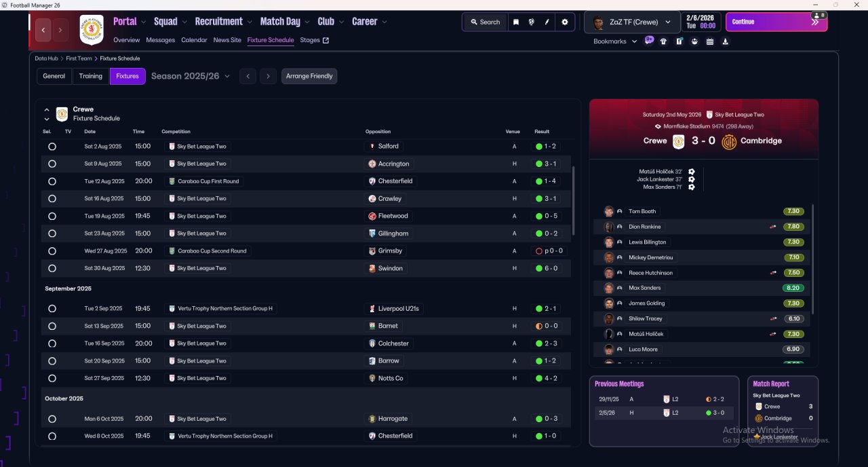Switch to the Fixtures tab

click(x=127, y=76)
